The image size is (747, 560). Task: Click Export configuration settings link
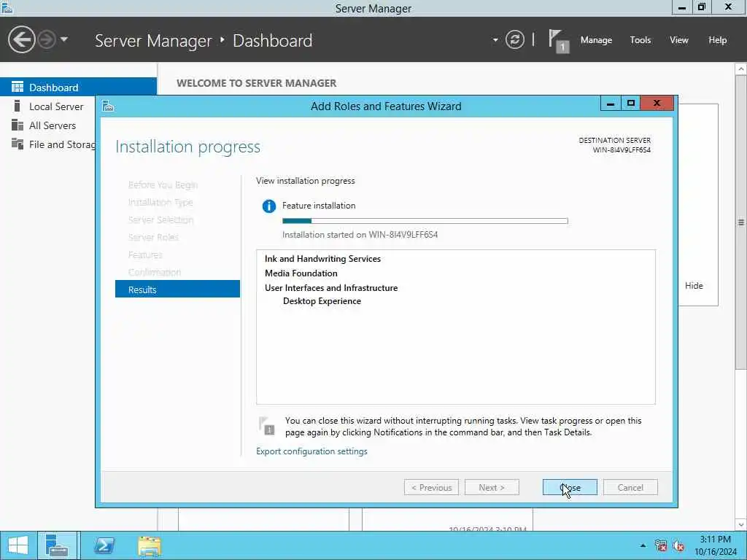311,451
